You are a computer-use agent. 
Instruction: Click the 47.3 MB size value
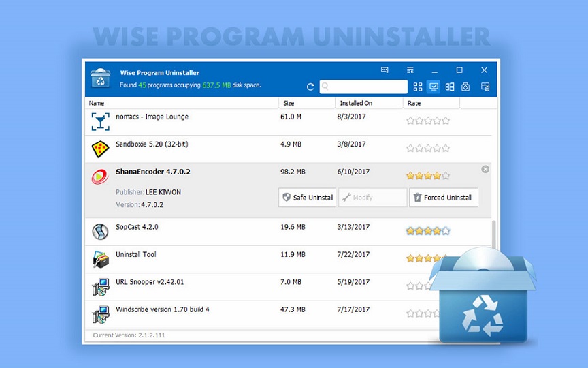click(x=293, y=310)
